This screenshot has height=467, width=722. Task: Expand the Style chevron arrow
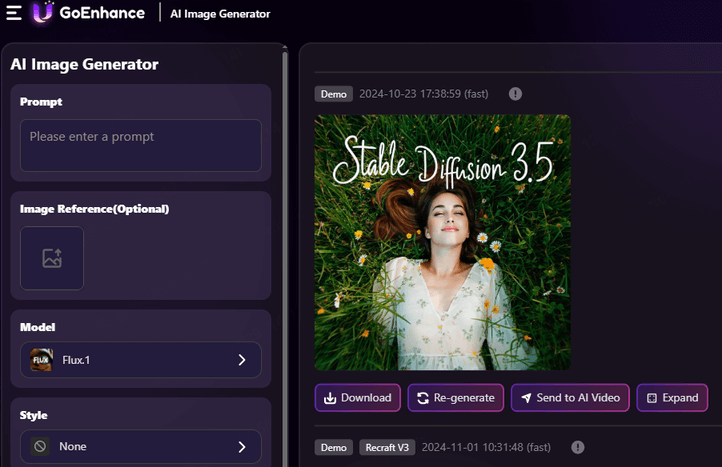click(x=242, y=447)
